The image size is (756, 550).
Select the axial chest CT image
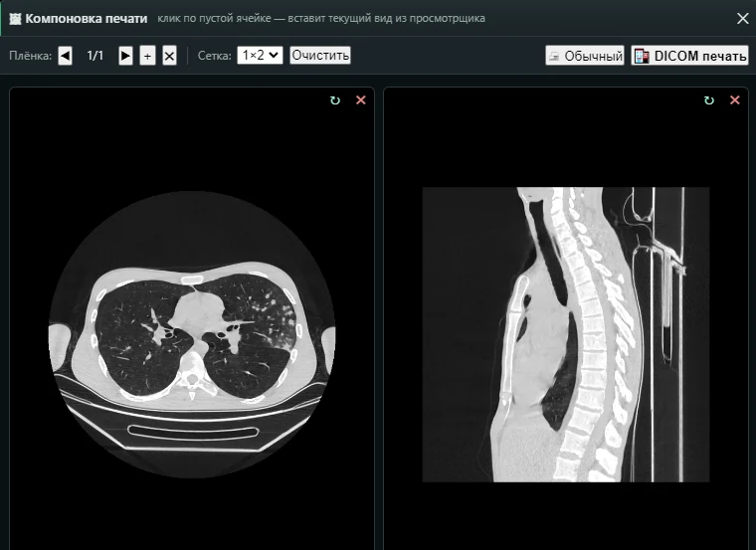point(192,334)
